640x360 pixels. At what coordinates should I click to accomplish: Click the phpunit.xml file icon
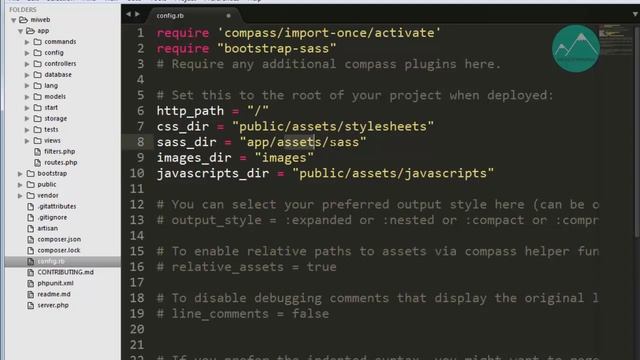(31, 283)
